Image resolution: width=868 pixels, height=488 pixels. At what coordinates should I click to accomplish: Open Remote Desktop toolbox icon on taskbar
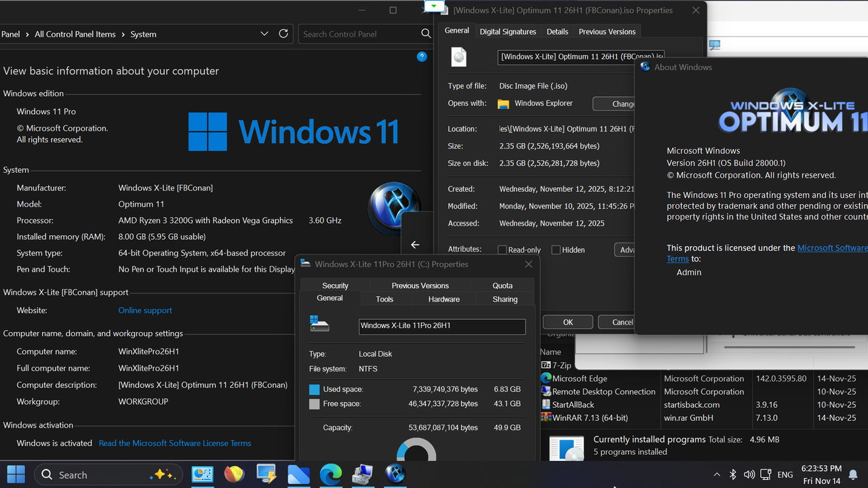(363, 474)
